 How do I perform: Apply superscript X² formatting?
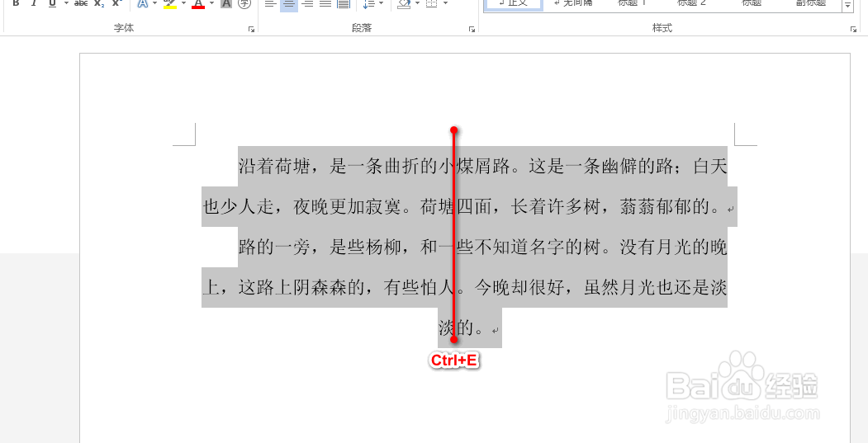116,3
